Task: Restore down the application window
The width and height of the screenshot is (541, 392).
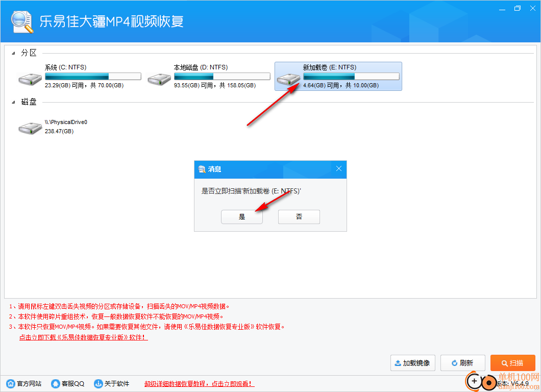Action: tap(517, 9)
